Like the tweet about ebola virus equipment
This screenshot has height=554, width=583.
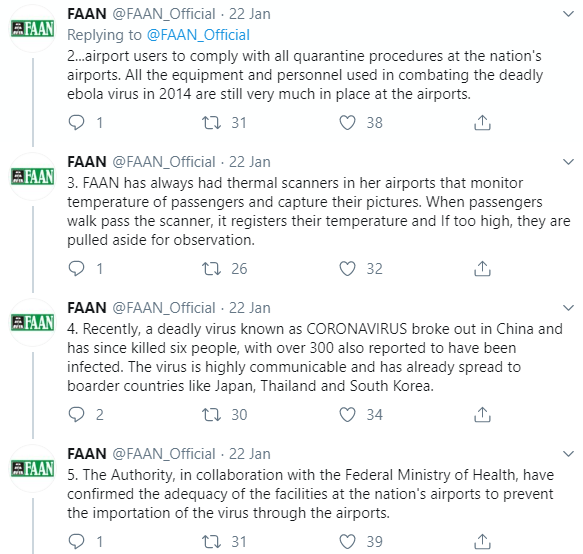pos(347,122)
